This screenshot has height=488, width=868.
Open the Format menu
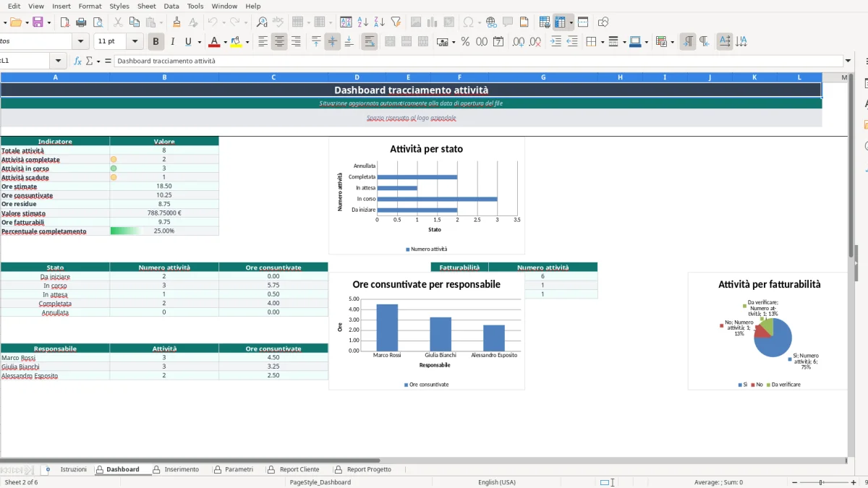[90, 6]
